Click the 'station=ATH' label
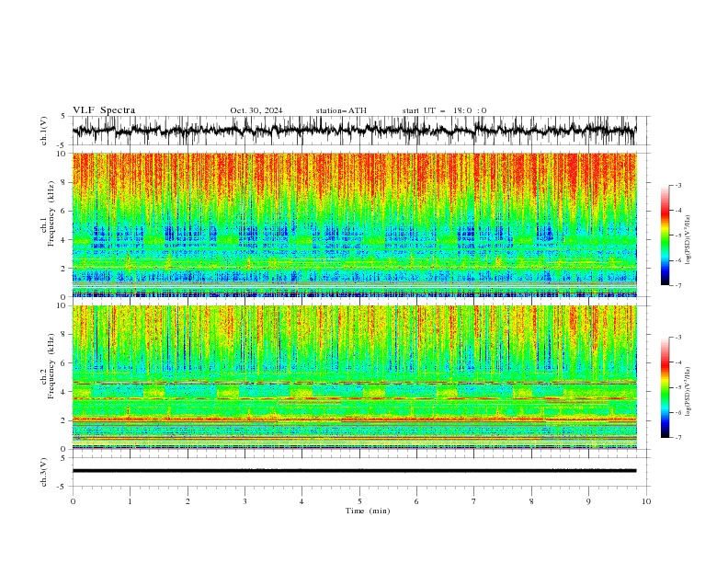The height and width of the screenshot is (563, 728). (341, 110)
